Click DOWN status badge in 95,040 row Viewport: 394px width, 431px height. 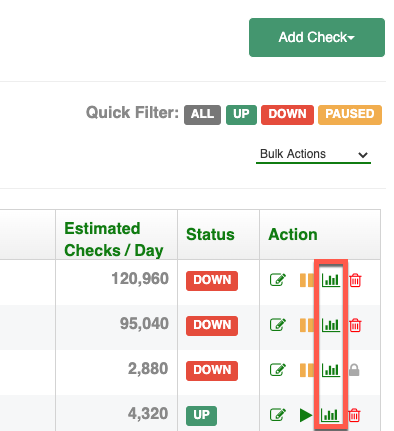point(212,326)
